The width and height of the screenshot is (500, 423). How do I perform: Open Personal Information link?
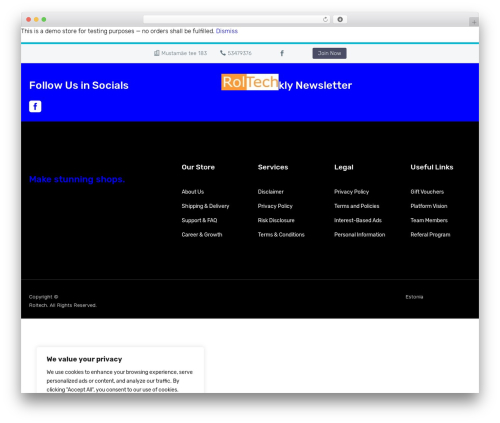(359, 235)
